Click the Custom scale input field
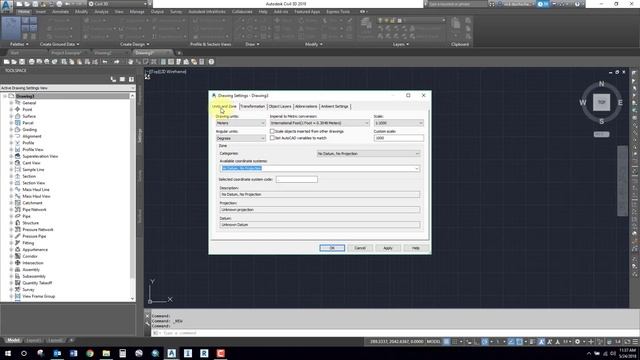This screenshot has height=360, width=640. [x=399, y=138]
